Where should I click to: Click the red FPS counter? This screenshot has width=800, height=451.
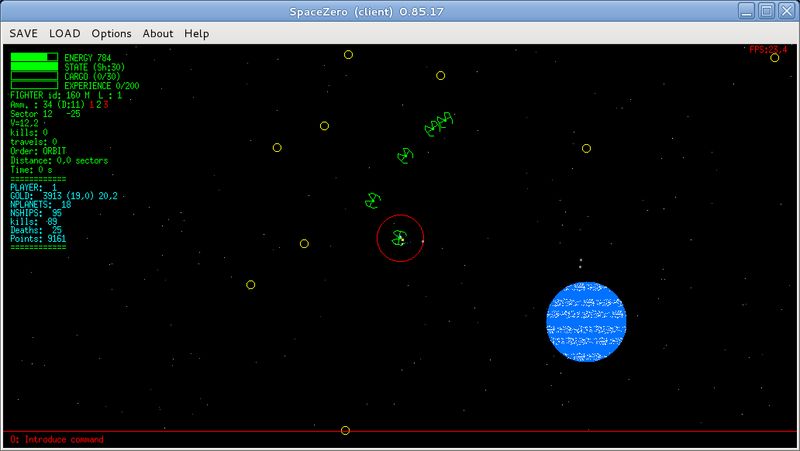(768, 49)
